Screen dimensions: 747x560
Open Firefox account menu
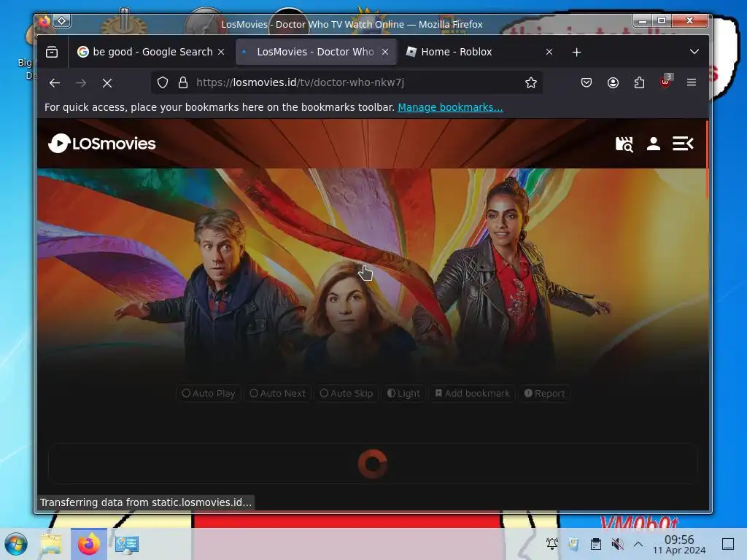(x=613, y=83)
